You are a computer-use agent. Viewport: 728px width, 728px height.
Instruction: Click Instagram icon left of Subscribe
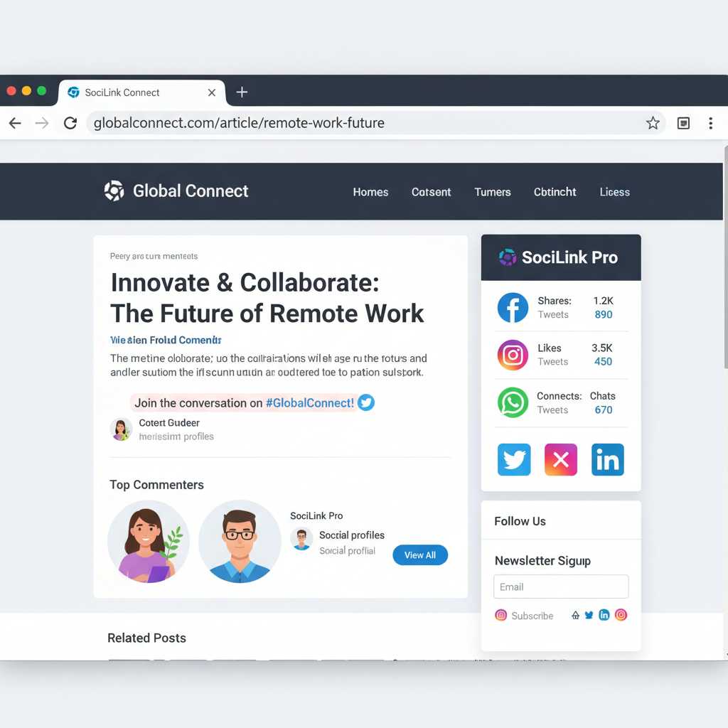click(500, 615)
